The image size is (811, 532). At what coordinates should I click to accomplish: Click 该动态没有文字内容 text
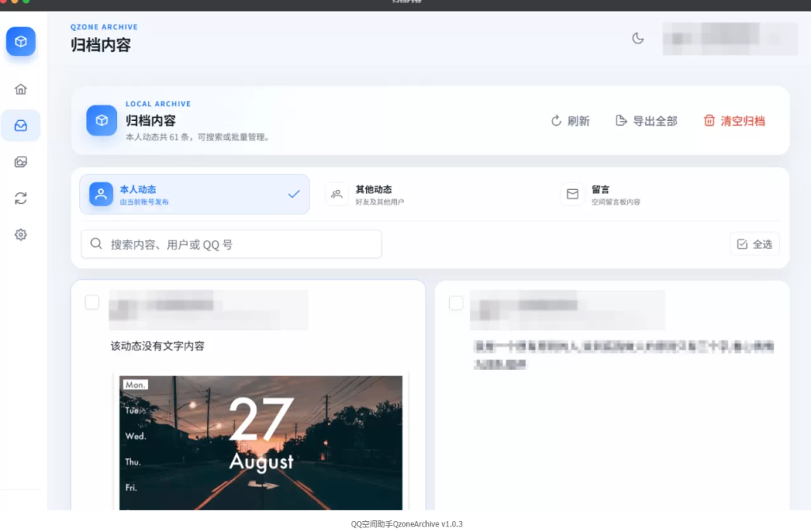158,346
